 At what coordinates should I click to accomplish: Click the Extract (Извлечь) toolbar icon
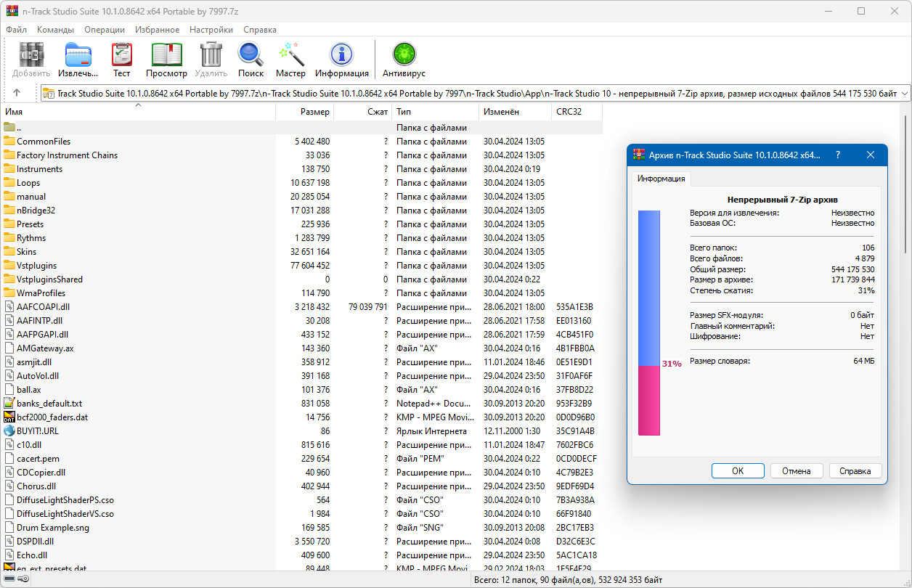click(78, 60)
